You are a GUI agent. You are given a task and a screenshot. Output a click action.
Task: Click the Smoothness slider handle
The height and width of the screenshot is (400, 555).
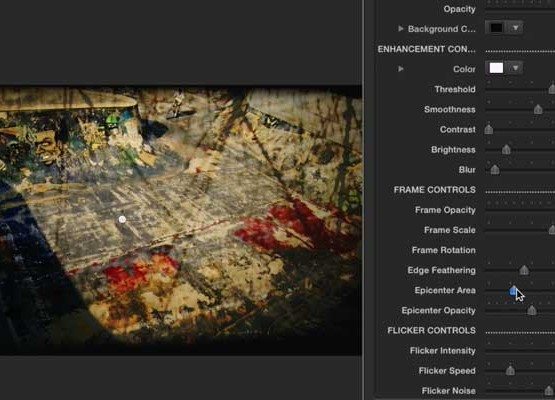tap(538, 109)
